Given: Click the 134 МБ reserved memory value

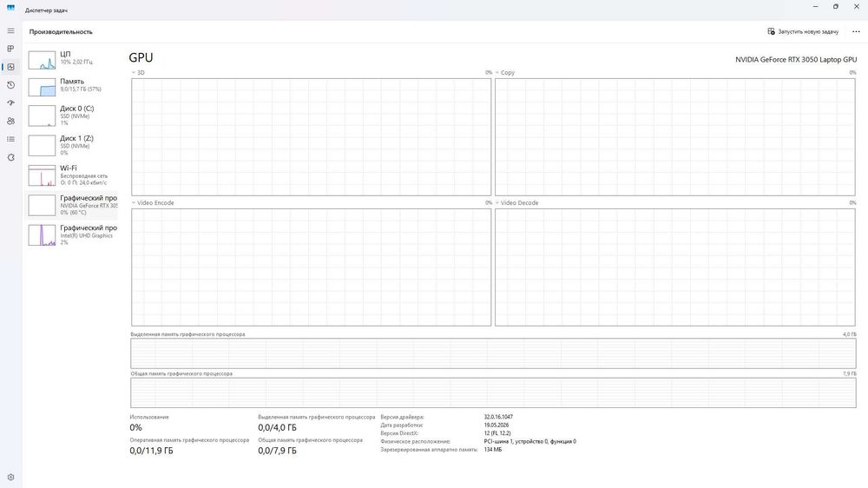Looking at the screenshot, I should click(x=493, y=450).
